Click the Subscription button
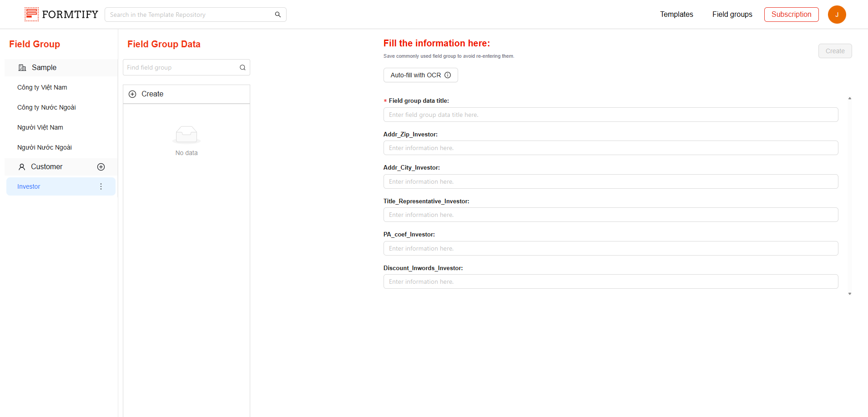The width and height of the screenshot is (868, 417). pos(791,15)
